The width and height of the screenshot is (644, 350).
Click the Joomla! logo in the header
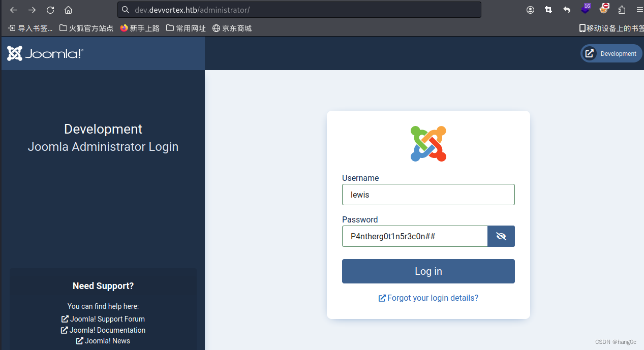45,53
